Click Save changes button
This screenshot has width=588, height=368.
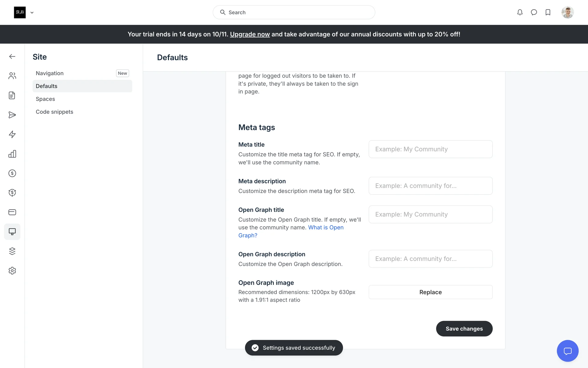click(464, 329)
